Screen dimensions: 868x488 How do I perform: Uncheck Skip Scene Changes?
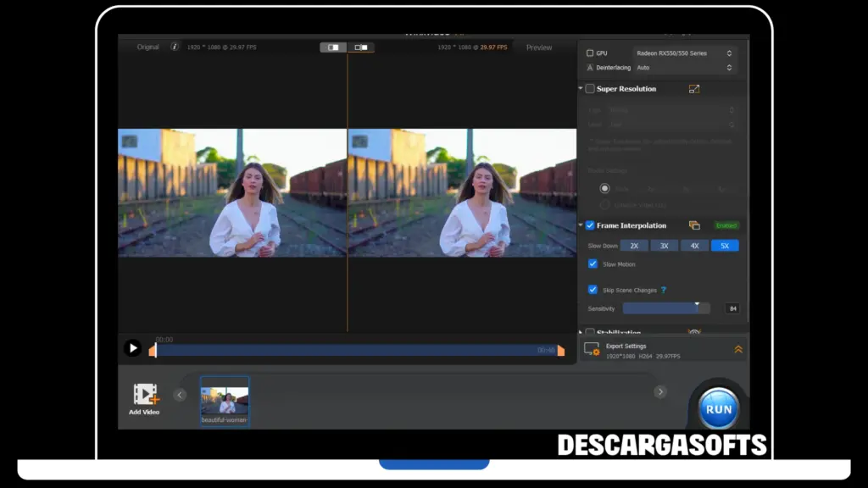point(593,290)
